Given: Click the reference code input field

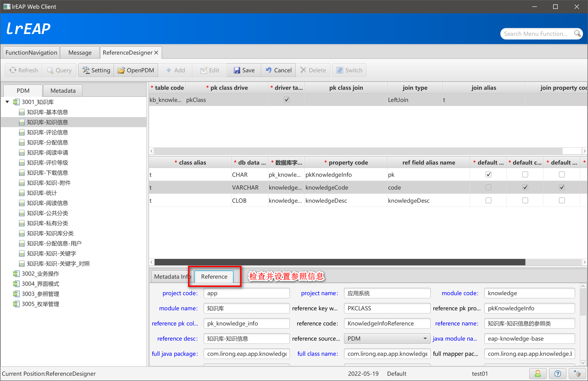Looking at the screenshot, I should (x=387, y=323).
